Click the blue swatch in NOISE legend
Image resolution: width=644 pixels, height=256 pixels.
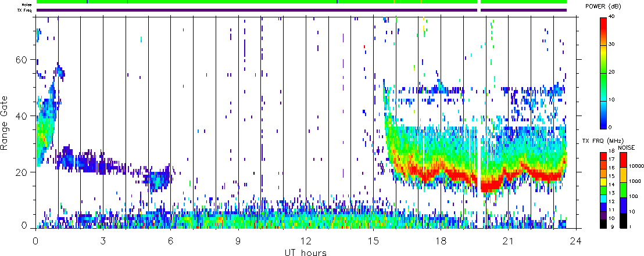(x=624, y=205)
